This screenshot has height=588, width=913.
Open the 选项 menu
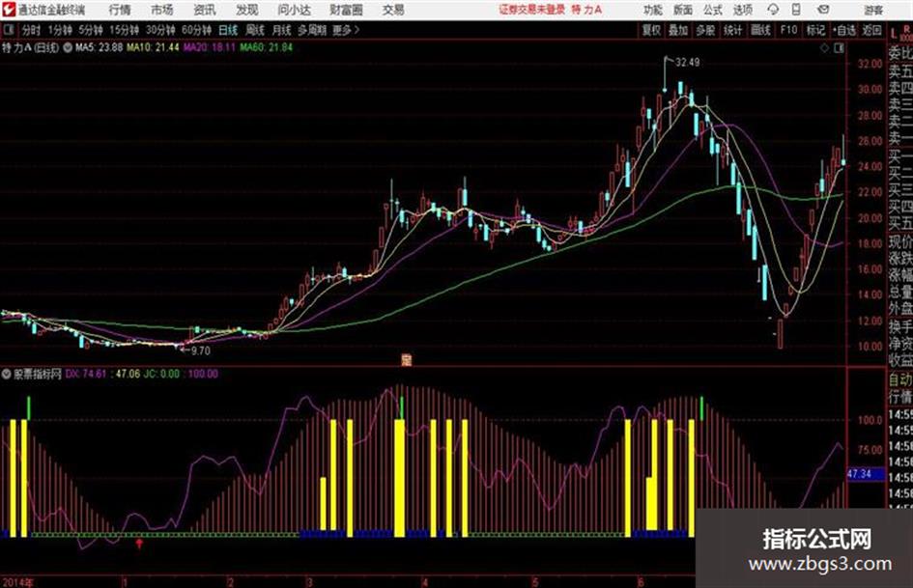point(742,10)
